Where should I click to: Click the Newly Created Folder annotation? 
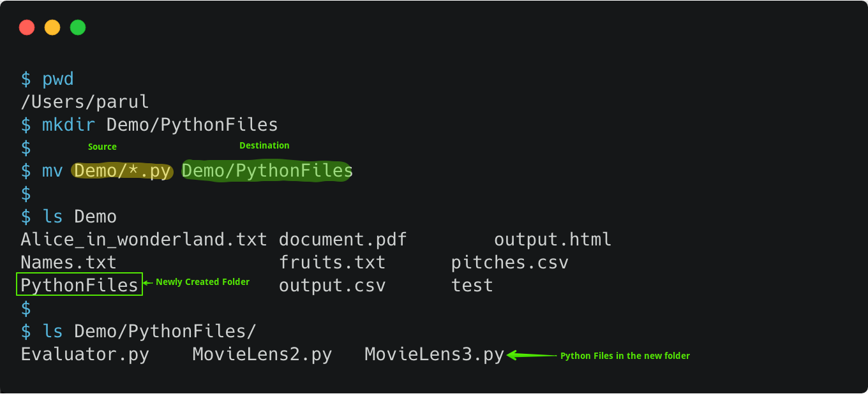click(202, 282)
